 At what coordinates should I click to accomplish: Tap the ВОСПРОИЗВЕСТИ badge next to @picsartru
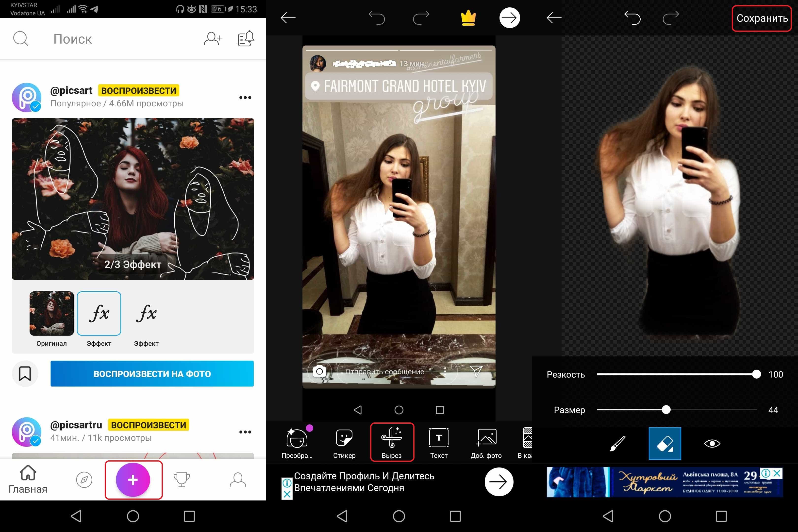[149, 425]
